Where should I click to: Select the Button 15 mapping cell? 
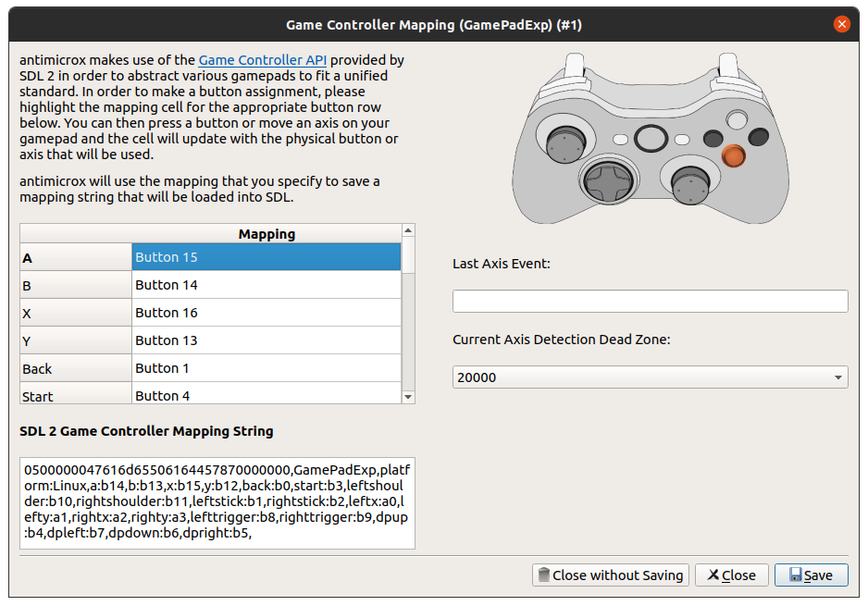[267, 257]
